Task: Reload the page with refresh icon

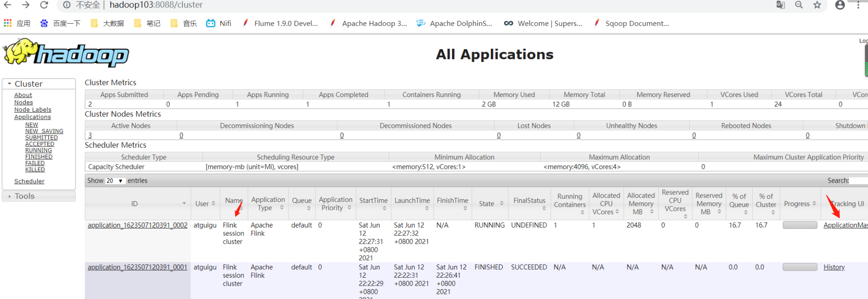Action: [x=44, y=5]
